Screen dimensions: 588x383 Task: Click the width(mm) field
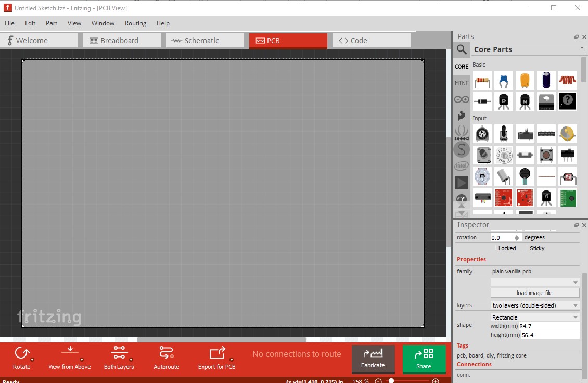549,326
